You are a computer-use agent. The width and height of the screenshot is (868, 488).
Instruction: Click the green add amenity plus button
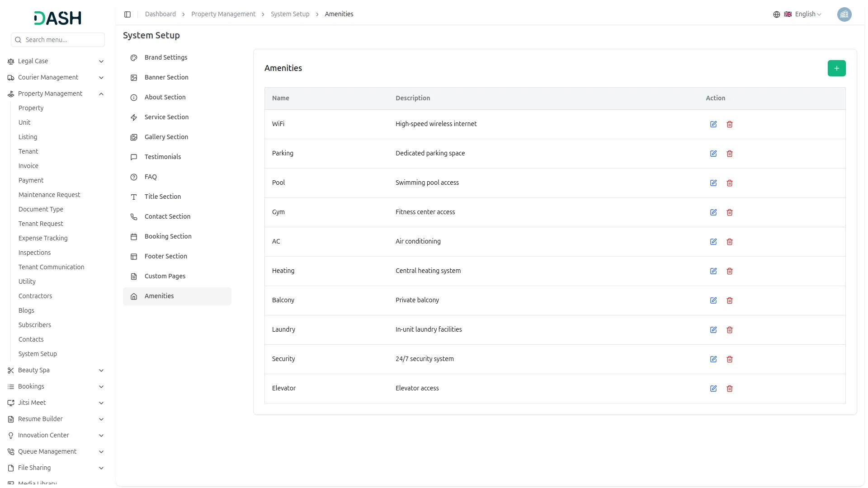(x=836, y=68)
